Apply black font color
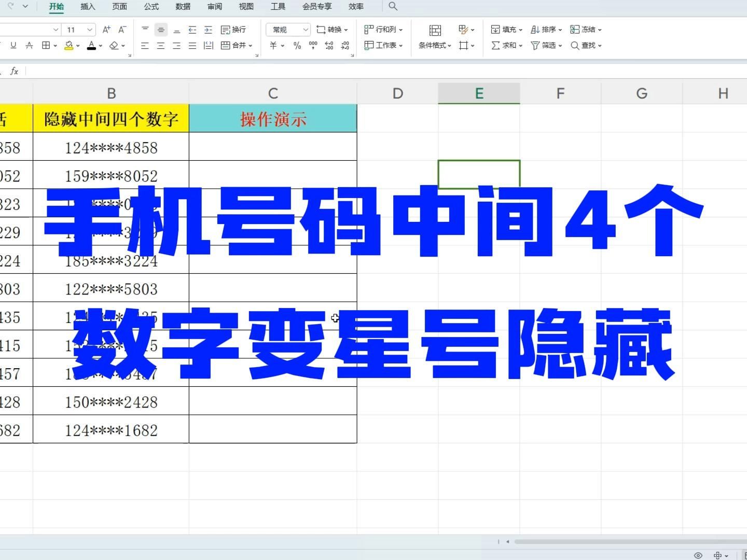This screenshot has width=747, height=560. [91, 46]
